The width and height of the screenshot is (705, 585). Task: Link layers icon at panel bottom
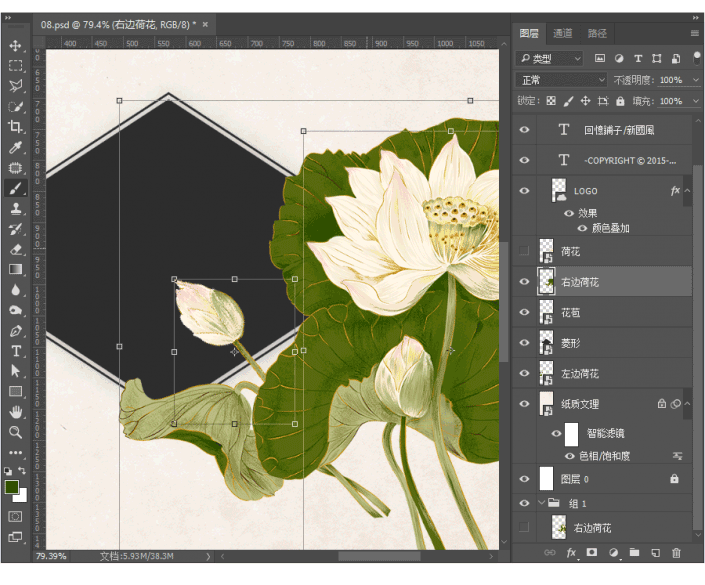[x=549, y=553]
